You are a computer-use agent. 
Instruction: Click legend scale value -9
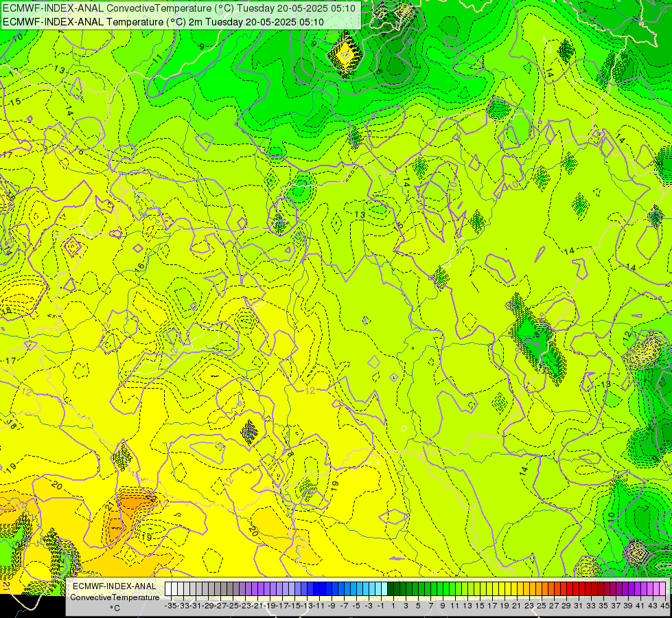click(332, 606)
